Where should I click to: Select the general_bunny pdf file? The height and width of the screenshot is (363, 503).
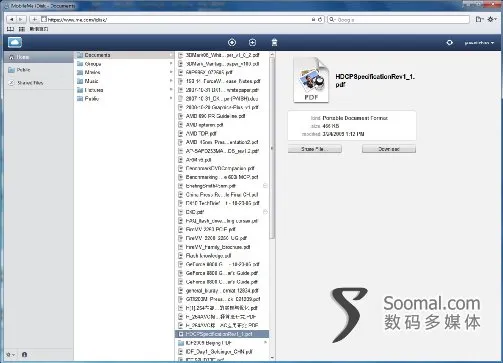[222, 290]
